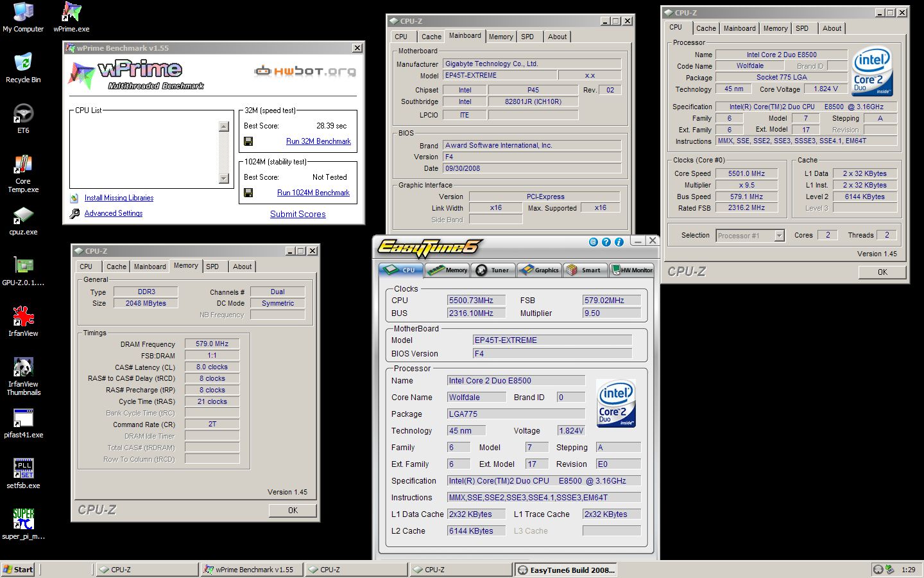The image size is (924, 578).
Task: Switch to wPrime Benchmark taskbar button
Action: click(x=250, y=570)
